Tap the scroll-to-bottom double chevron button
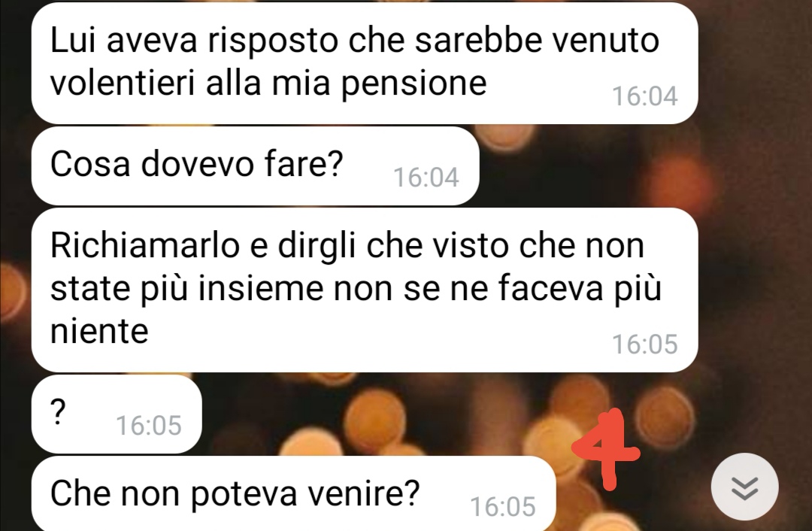The image size is (812, 531). click(x=744, y=487)
